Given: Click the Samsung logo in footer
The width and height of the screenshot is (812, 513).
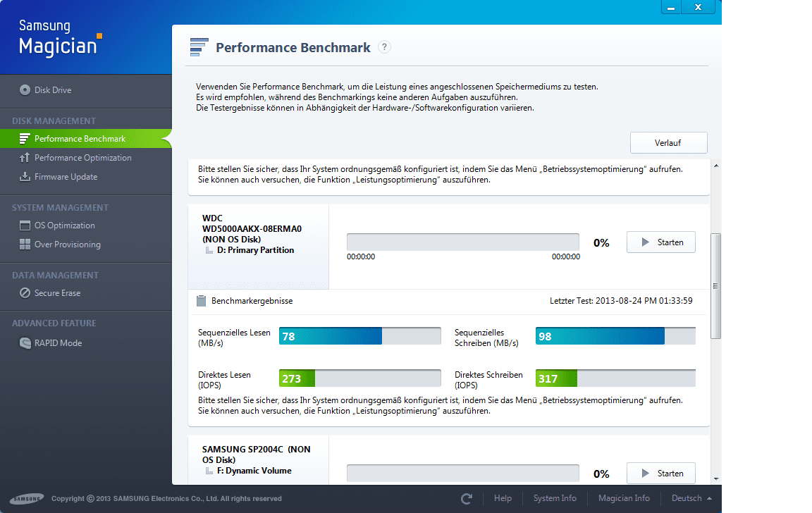Looking at the screenshot, I should [27, 498].
